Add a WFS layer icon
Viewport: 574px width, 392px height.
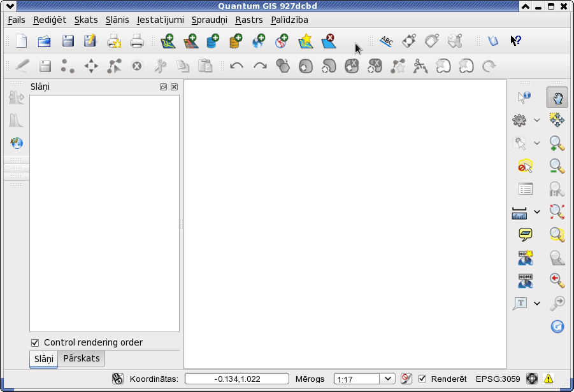coord(282,41)
